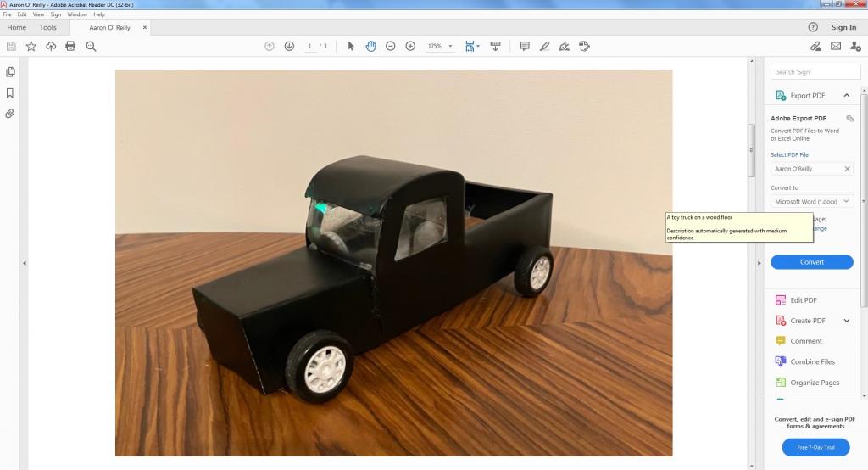Click the Export PDF header label
Image resolution: width=868 pixels, height=470 pixels.
point(807,96)
